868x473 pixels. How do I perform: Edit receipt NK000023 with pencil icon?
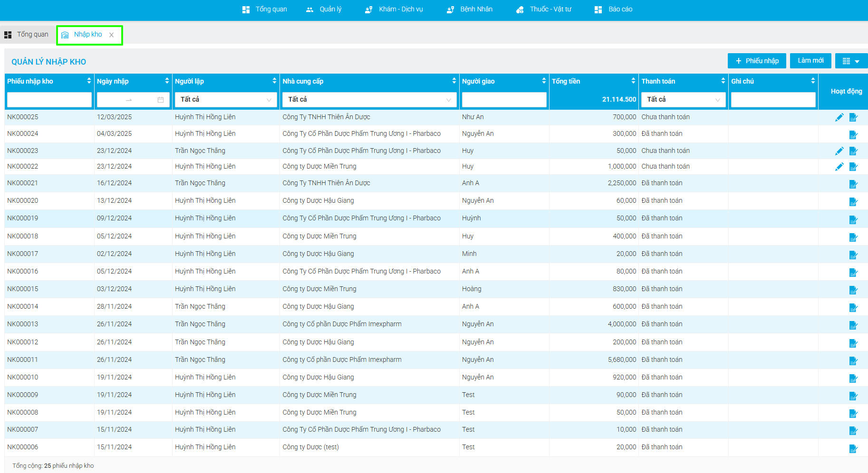point(839,151)
